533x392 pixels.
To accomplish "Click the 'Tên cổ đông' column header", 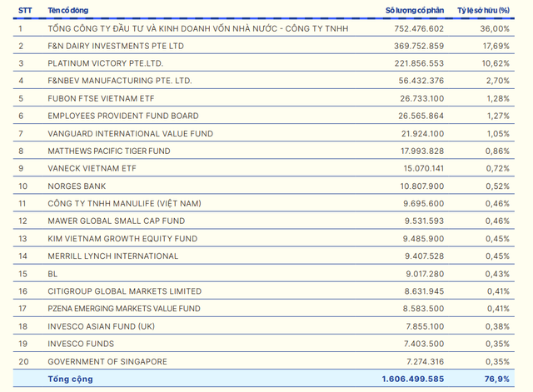I will click(68, 11).
